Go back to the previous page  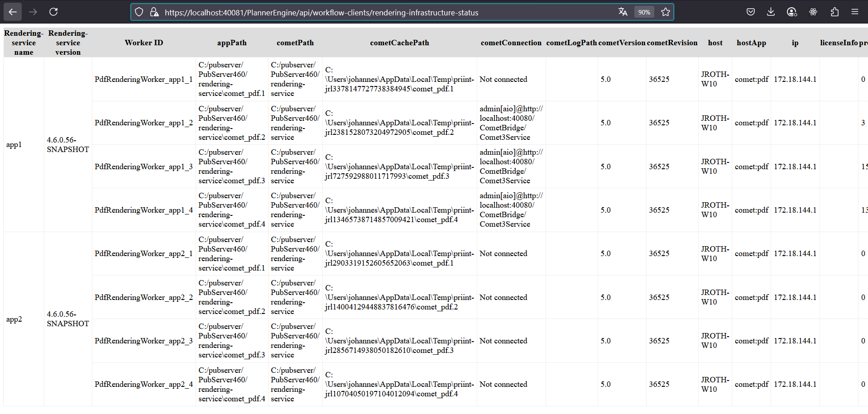(x=13, y=12)
